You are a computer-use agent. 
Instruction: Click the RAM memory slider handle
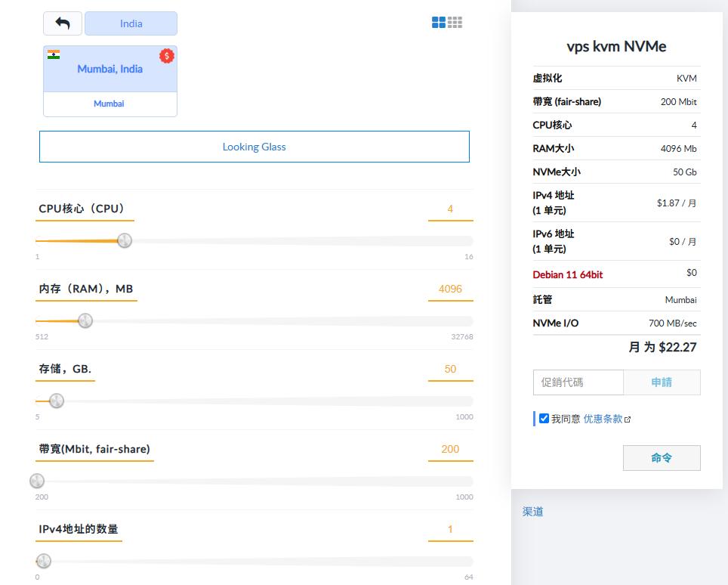click(x=85, y=320)
